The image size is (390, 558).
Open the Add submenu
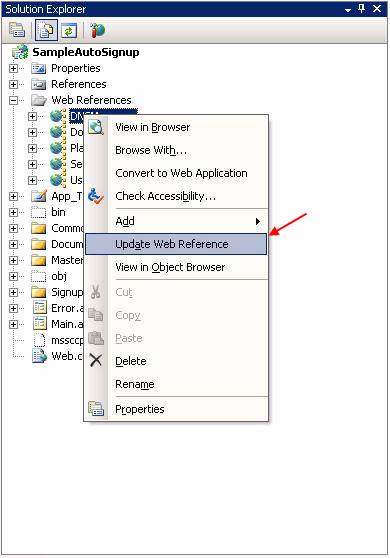point(176,221)
